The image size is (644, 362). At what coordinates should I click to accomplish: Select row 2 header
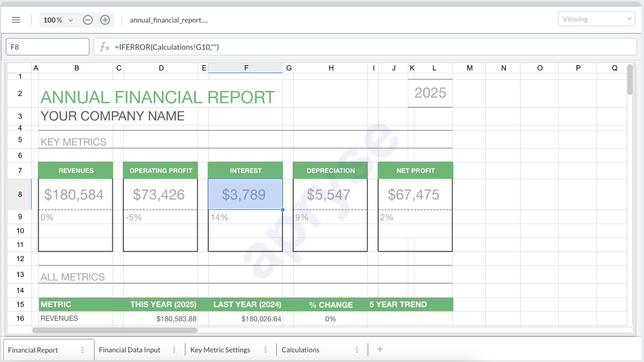tap(20, 93)
